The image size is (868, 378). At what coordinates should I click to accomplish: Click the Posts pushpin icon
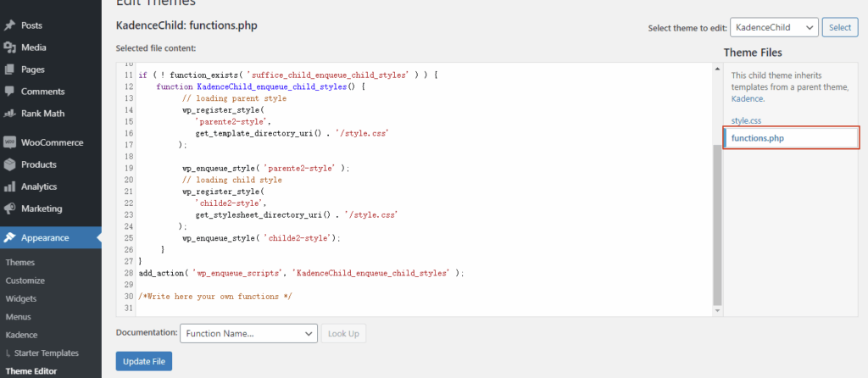[10, 25]
